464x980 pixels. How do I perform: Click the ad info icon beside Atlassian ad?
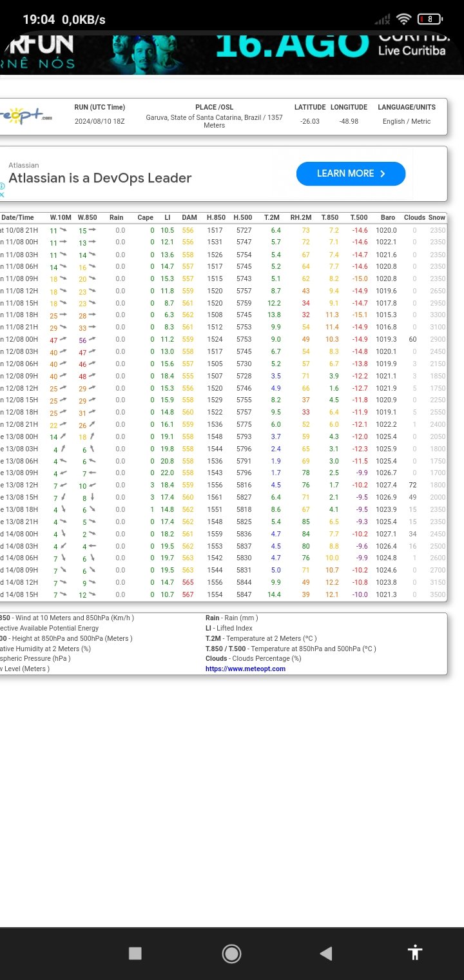[2, 186]
